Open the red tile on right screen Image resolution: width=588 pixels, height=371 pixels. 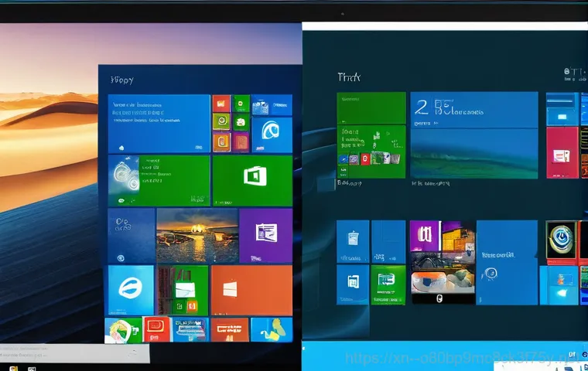coord(562,152)
